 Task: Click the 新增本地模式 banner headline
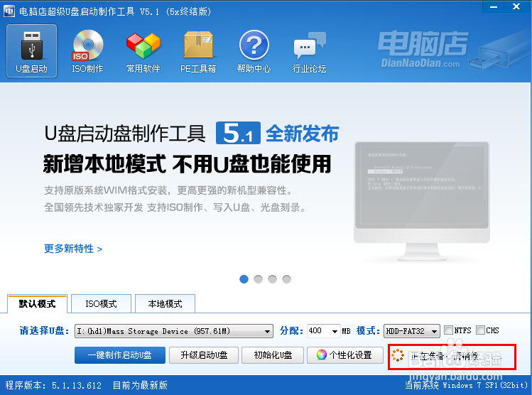point(187,164)
